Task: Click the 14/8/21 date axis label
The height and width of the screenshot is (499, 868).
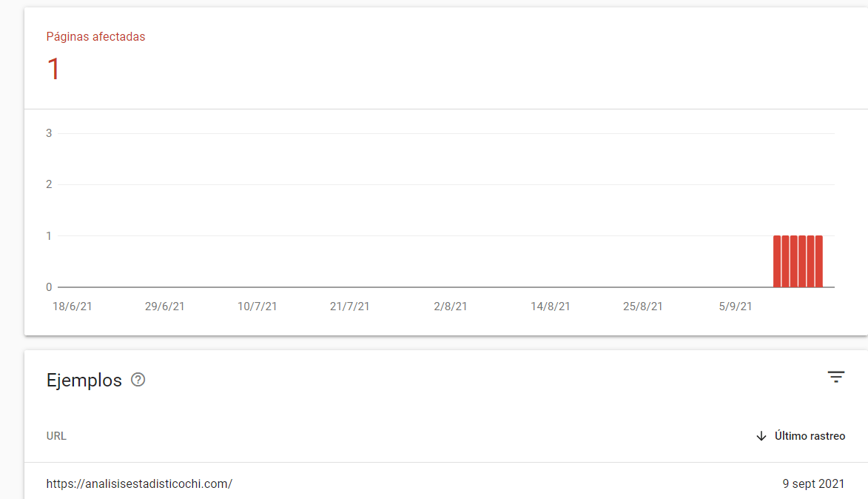Action: point(551,307)
